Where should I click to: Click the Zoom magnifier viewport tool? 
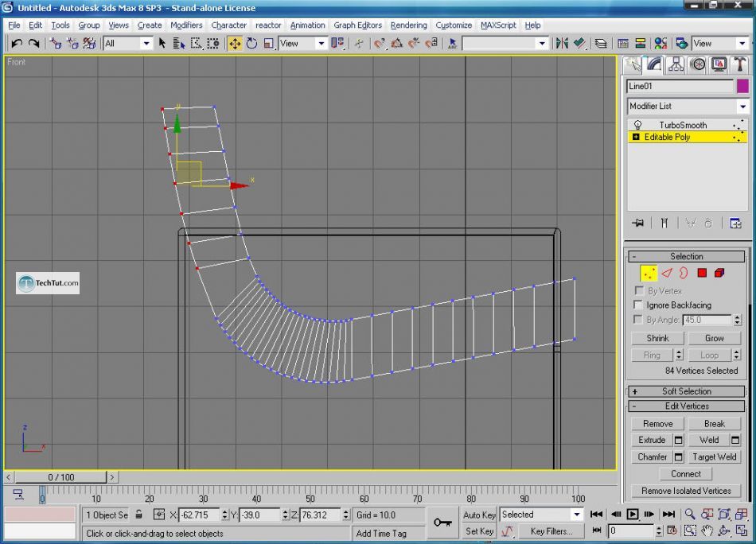690,515
